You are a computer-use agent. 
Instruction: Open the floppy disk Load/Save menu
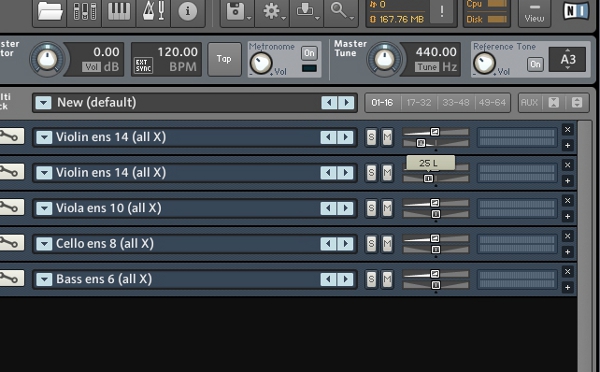coord(237,11)
